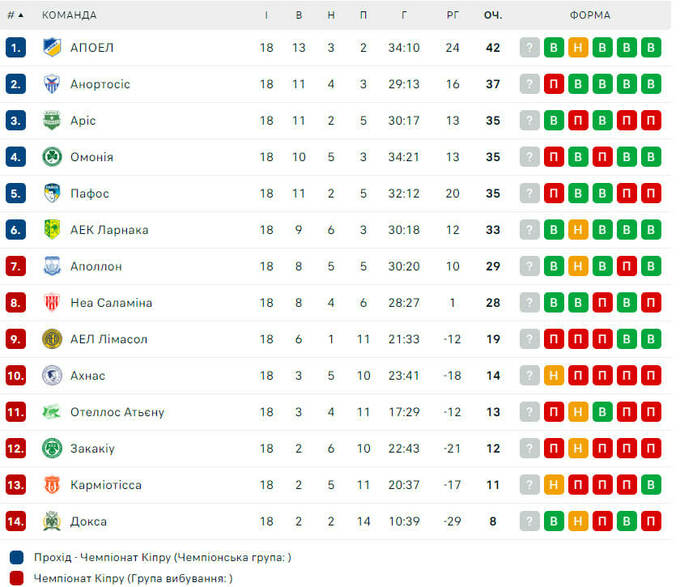The image size is (680, 587).
Task: Click the ФОРМА column header
Action: pyautogui.click(x=590, y=15)
